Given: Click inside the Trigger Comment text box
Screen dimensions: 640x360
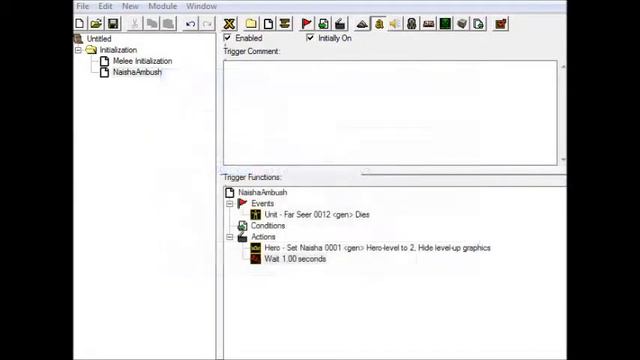Looking at the screenshot, I should [x=390, y=113].
